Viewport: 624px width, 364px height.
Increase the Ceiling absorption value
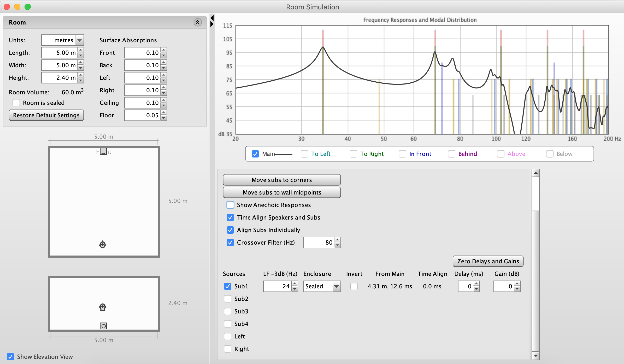pyautogui.click(x=164, y=100)
